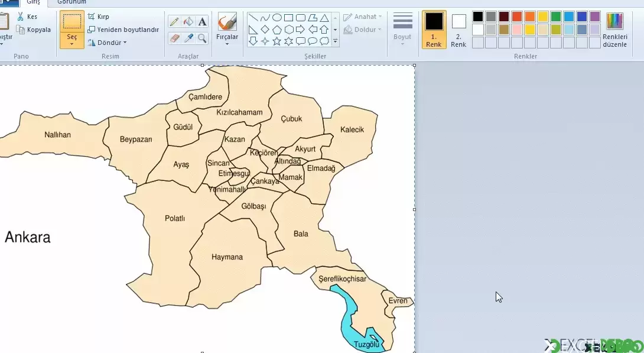
Task: Choose the Oval callout shape
Action: (313, 41)
